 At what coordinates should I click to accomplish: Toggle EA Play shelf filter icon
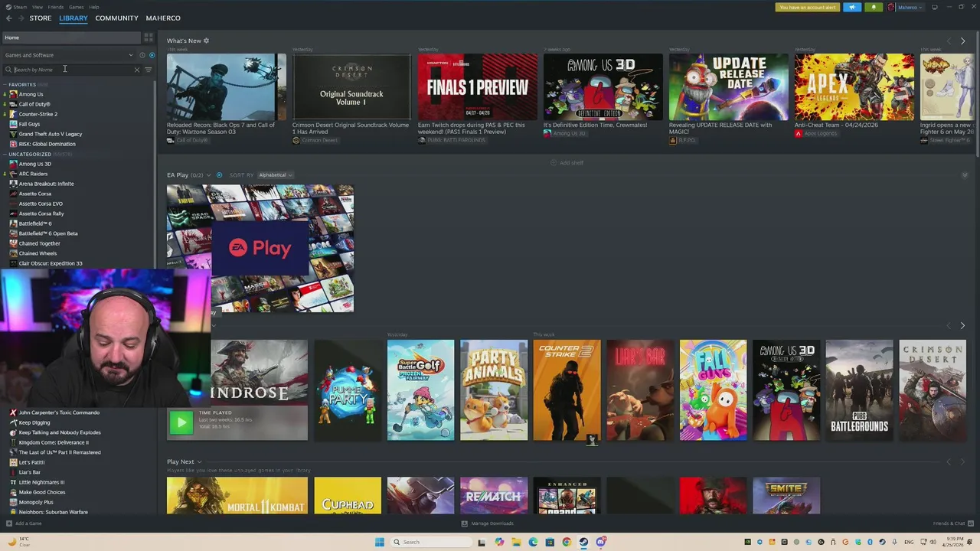219,175
